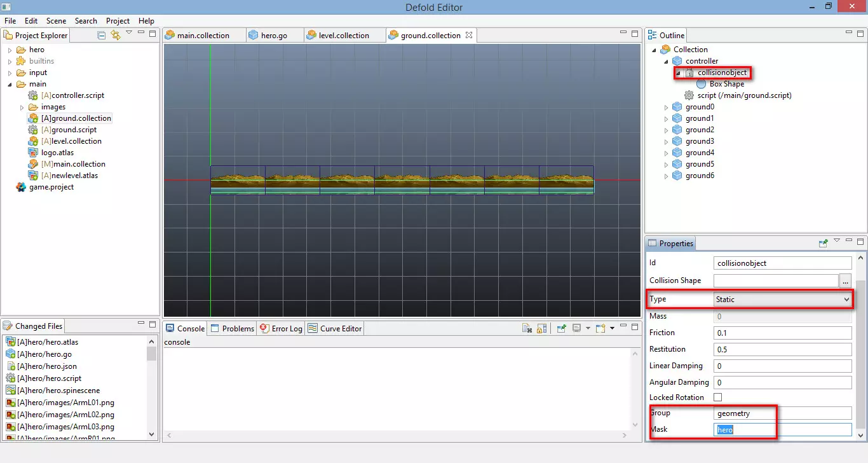The width and height of the screenshot is (868, 463).
Task: Click Clear Console icon
Action: click(x=527, y=328)
